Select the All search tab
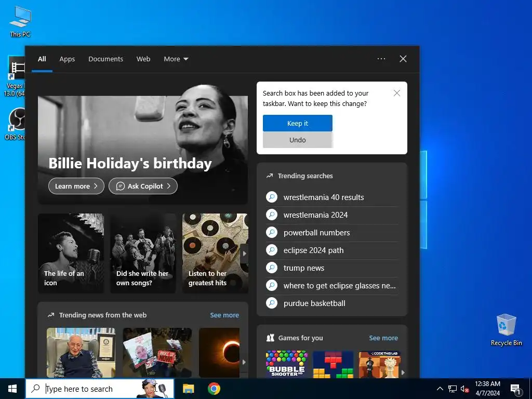This screenshot has width=532, height=399. pyautogui.click(x=42, y=59)
